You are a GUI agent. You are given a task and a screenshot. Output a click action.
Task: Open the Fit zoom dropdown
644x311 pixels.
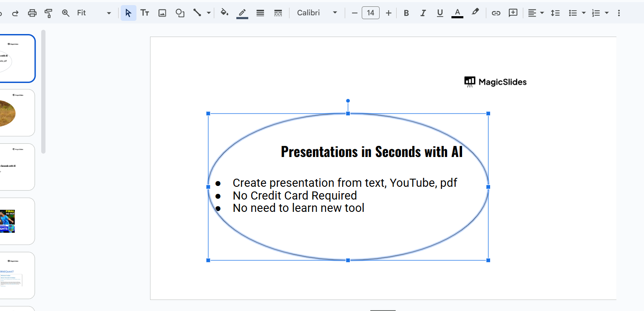[x=94, y=13]
